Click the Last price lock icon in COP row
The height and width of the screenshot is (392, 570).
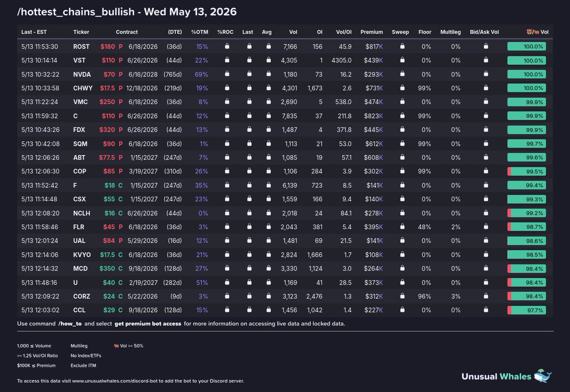(249, 171)
